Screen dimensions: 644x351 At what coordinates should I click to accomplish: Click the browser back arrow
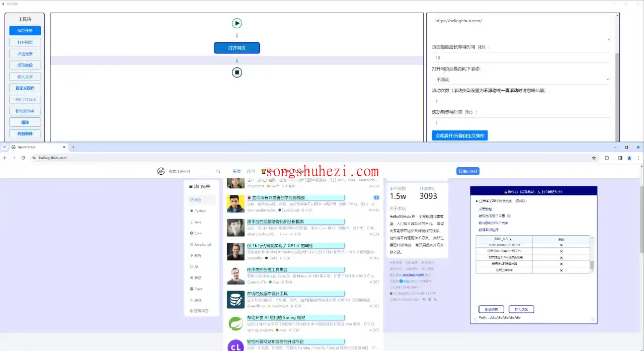(x=5, y=158)
